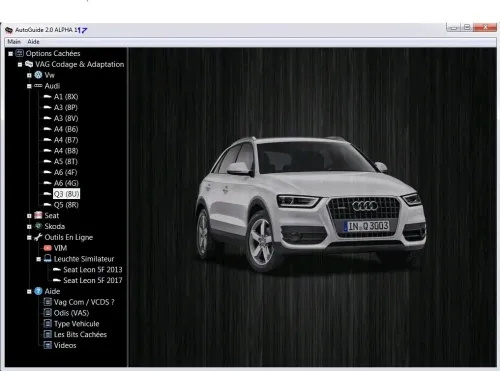Click the Skoda logo icon

click(38, 226)
